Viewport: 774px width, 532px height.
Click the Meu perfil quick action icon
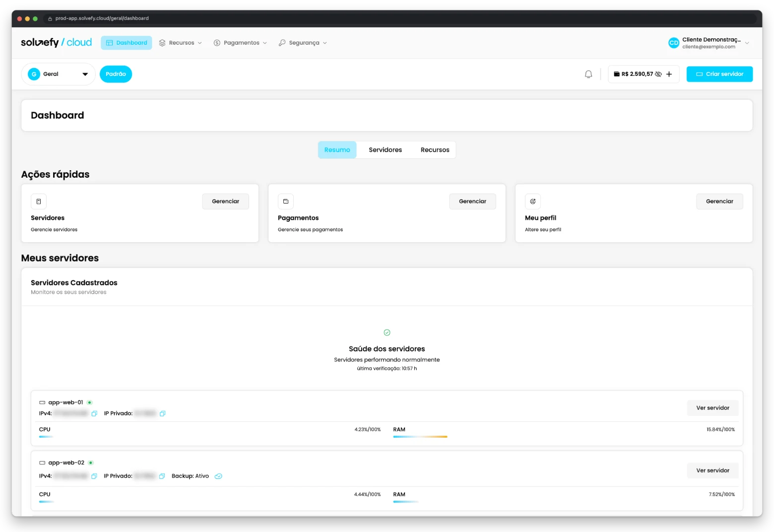533,201
